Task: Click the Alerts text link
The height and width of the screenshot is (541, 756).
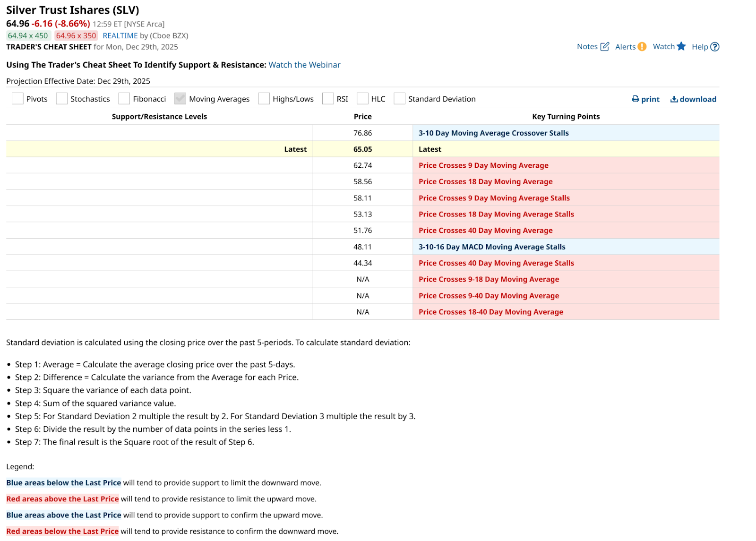Action: coord(625,47)
